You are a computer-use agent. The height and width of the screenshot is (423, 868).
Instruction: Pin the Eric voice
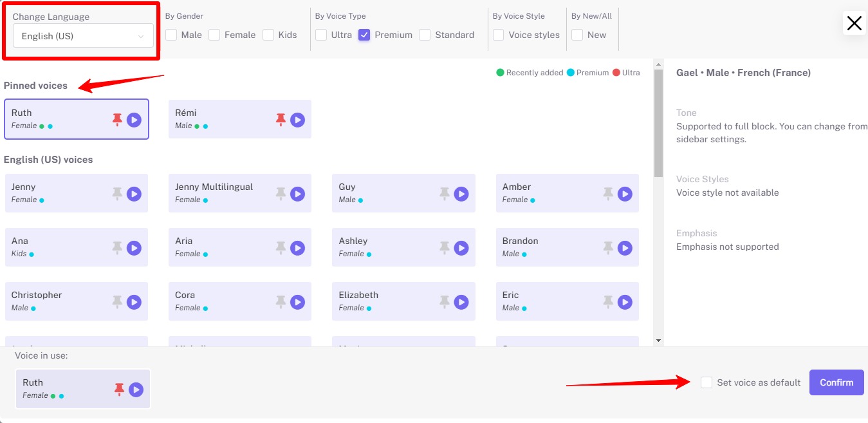click(608, 302)
